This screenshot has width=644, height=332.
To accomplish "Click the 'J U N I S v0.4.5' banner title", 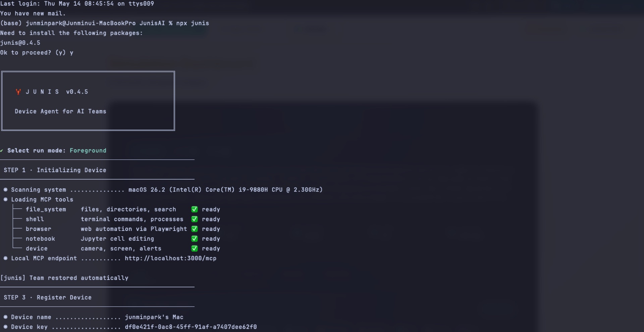I will click(x=57, y=92).
